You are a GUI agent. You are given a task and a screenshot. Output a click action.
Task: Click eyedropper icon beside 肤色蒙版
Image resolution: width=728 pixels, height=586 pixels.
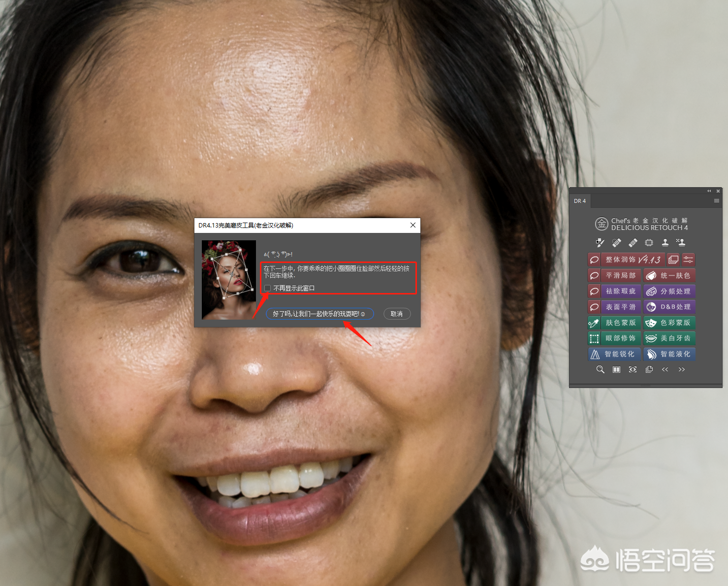point(594,323)
